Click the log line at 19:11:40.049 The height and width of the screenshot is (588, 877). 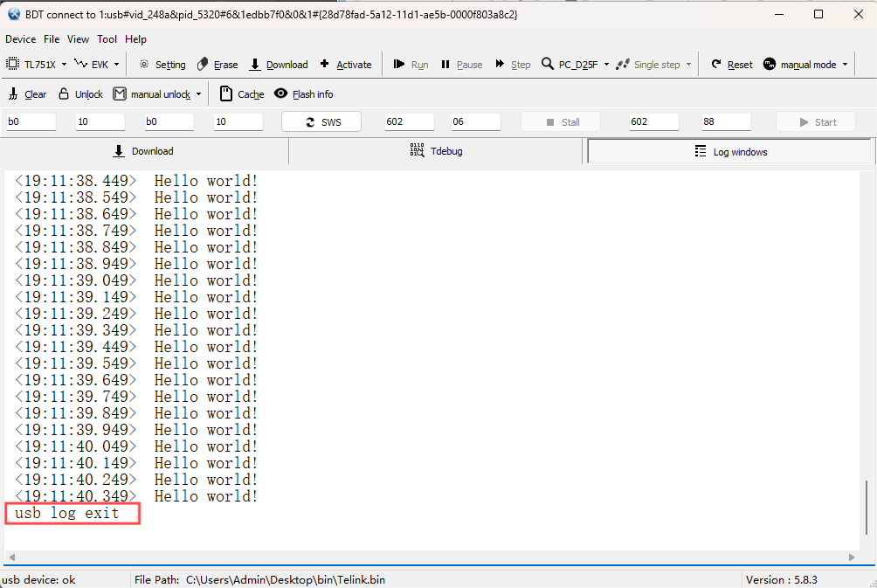click(x=136, y=446)
